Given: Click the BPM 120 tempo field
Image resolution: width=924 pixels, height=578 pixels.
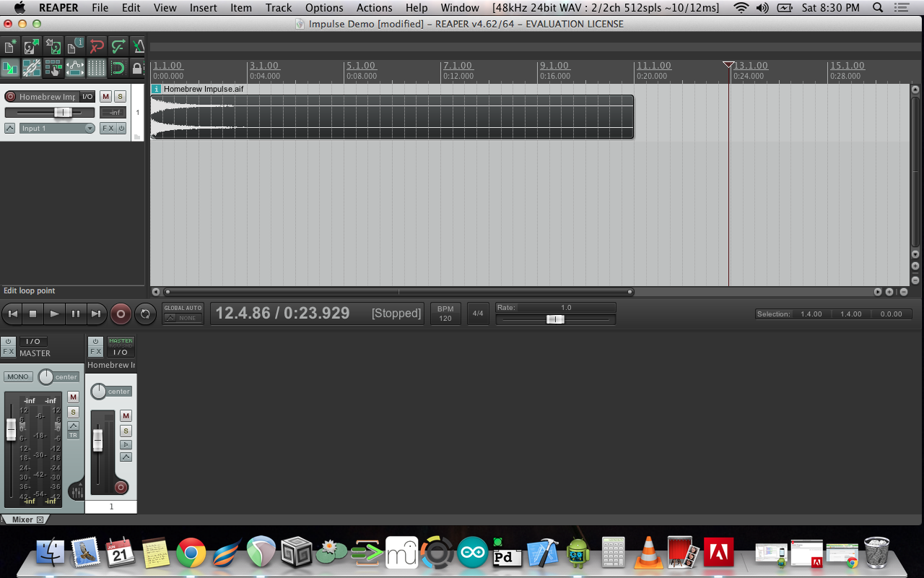Looking at the screenshot, I should [445, 314].
